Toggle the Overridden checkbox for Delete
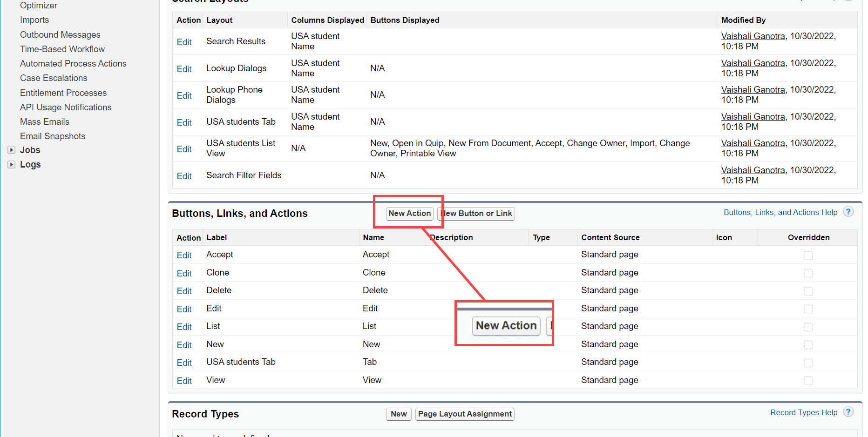The height and width of the screenshot is (437, 868). click(x=808, y=291)
